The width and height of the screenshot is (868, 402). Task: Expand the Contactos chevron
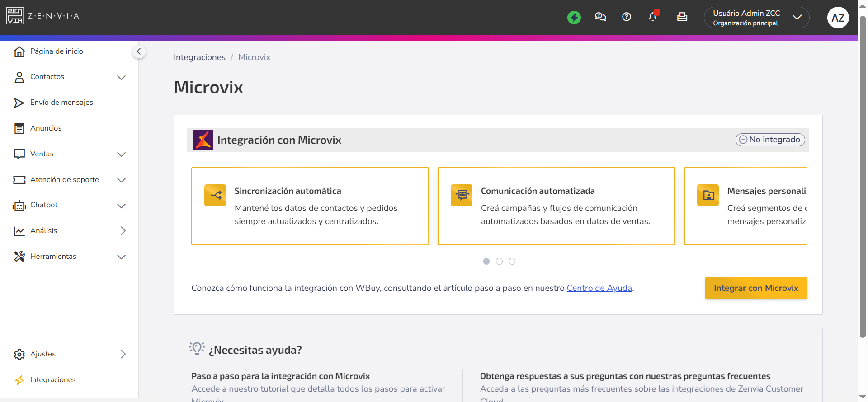click(121, 78)
